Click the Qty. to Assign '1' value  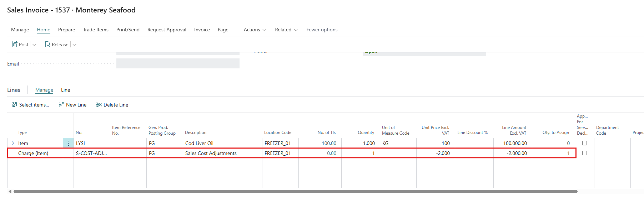(568, 153)
